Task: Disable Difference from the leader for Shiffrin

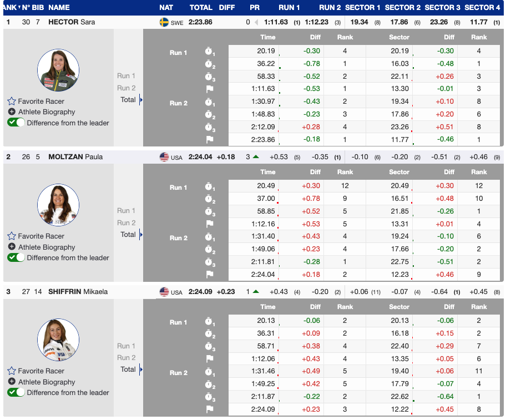Action: coord(16,392)
